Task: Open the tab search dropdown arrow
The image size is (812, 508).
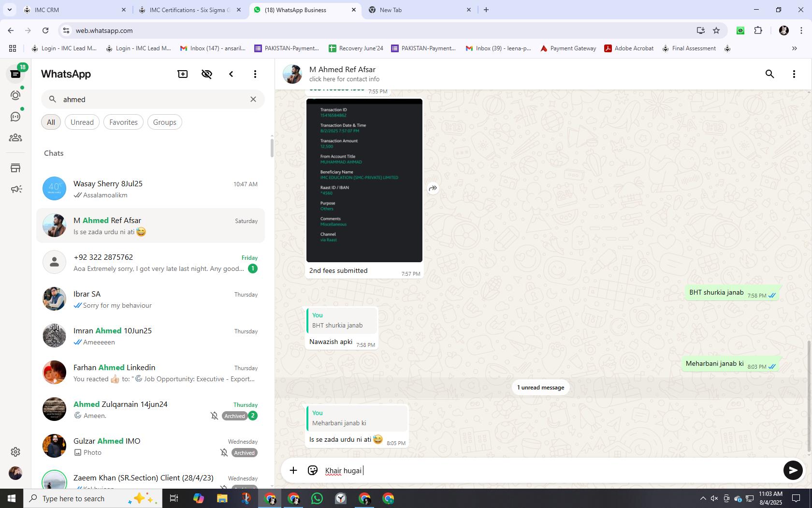Action: coord(10,10)
